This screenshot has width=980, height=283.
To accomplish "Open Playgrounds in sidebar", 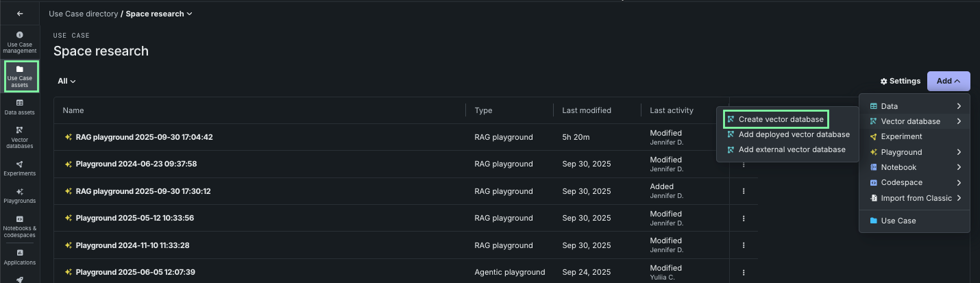I will point(20,196).
